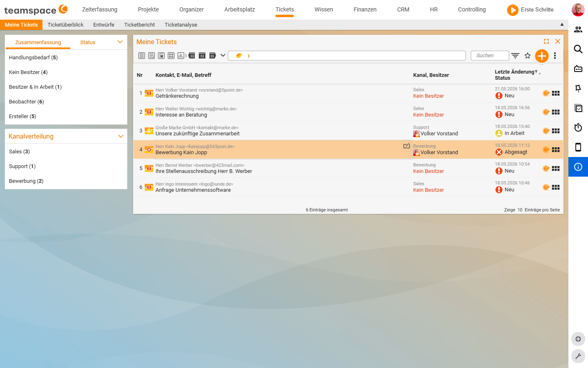Screen dimensions: 588x368
Task: Open the three-dot more options menu
Action: click(555, 56)
